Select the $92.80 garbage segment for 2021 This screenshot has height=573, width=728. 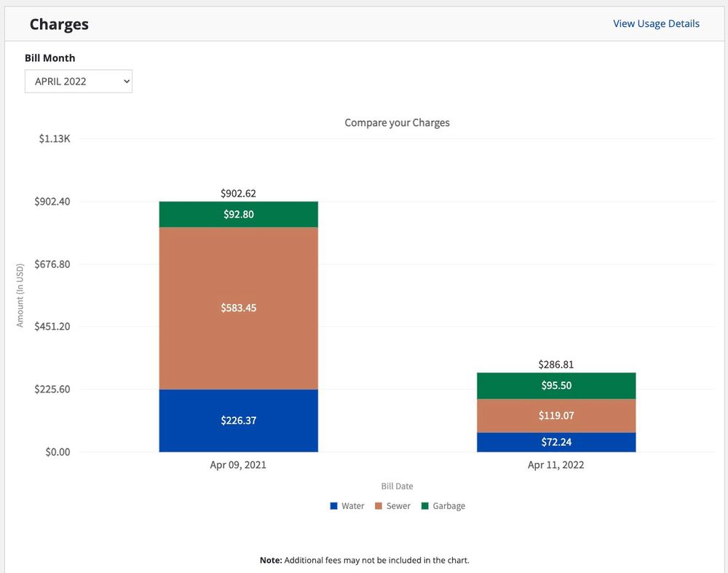point(239,214)
